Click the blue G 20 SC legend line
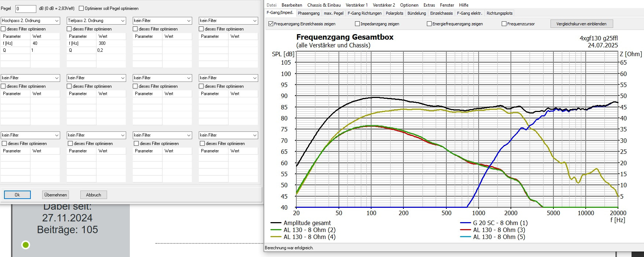Viewport: 644px width, 257px height. (465, 223)
